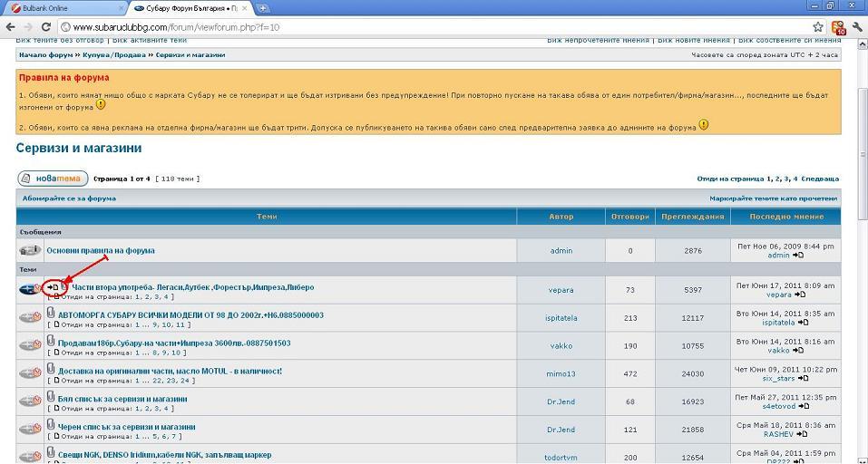Image resolution: width=868 pixels, height=464 pixels.
Task: Click the browser Forward arrow
Action: (28, 27)
